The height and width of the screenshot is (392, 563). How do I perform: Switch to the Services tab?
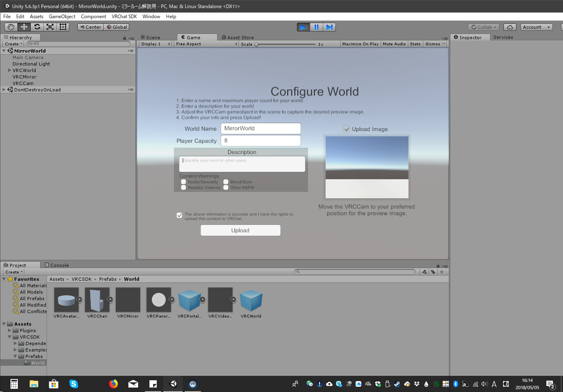(503, 37)
